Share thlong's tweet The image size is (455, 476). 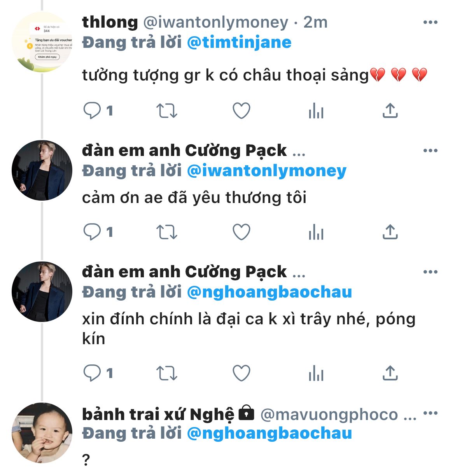[390, 111]
